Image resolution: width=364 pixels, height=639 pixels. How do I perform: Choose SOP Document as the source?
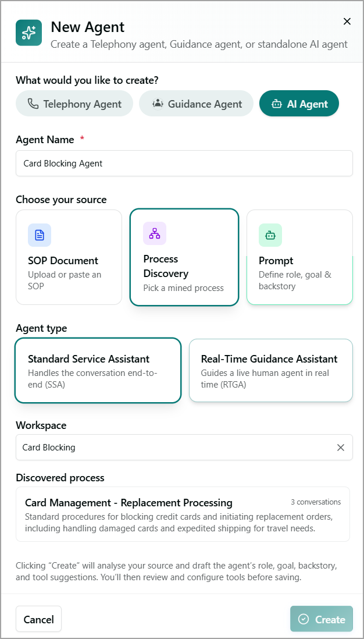point(69,257)
